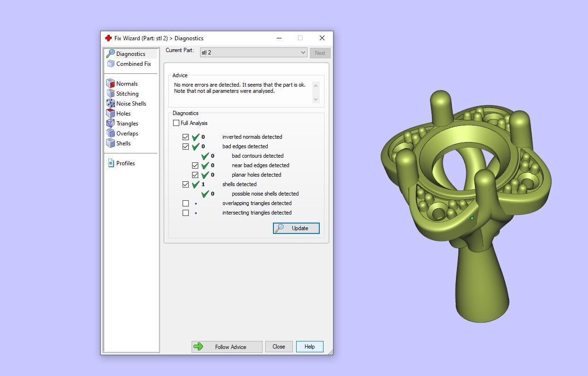
Task: Click green checkmark beside bad contours
Action: pyautogui.click(x=205, y=156)
